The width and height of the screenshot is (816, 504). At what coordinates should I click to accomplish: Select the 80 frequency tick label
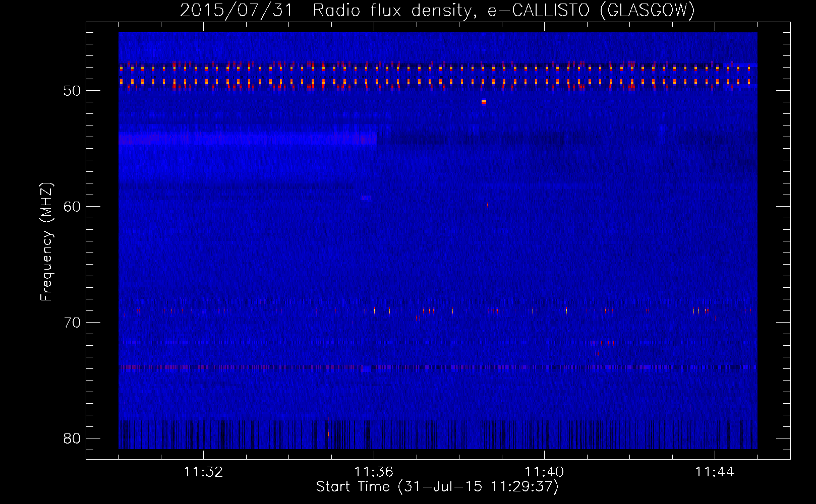[x=72, y=438]
